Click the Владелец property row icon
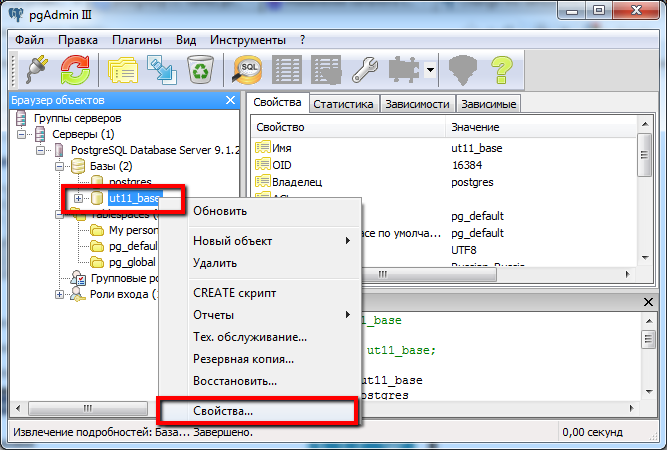 (263, 181)
